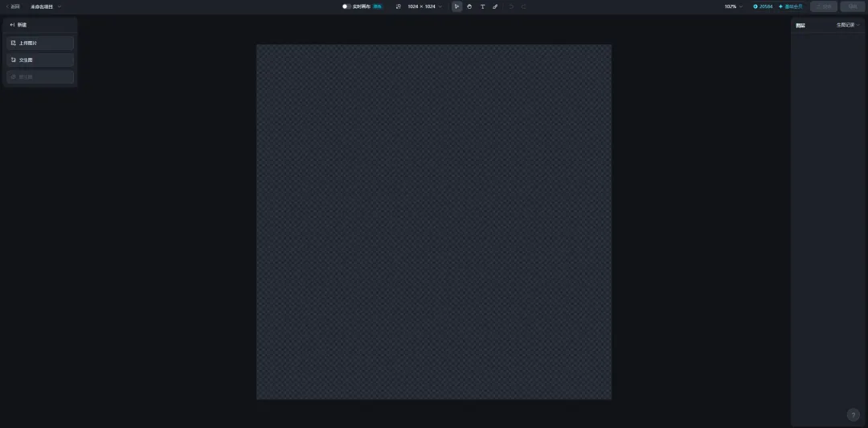
Task: Collapse the 新建 panel
Action: click(13, 25)
